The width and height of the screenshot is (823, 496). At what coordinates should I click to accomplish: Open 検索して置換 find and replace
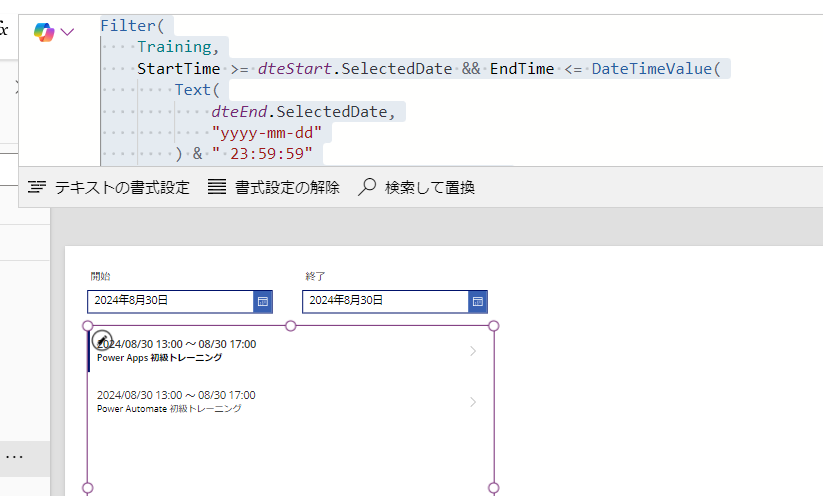(416, 187)
